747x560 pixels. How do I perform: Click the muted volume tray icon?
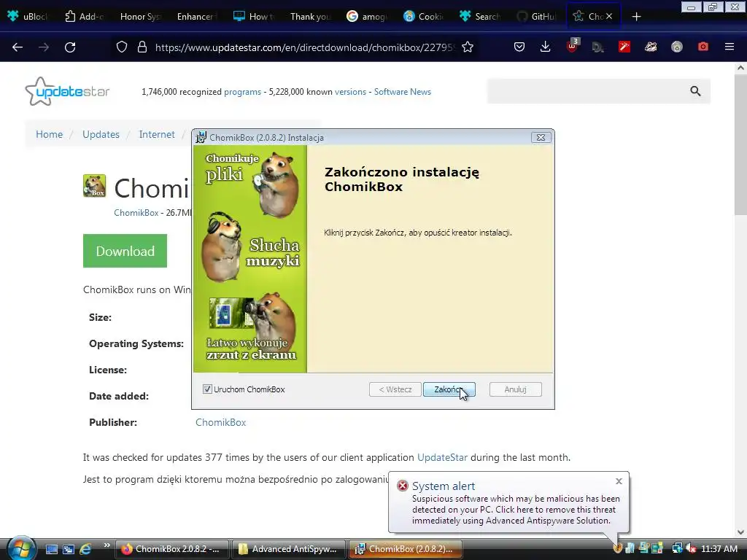click(x=691, y=548)
